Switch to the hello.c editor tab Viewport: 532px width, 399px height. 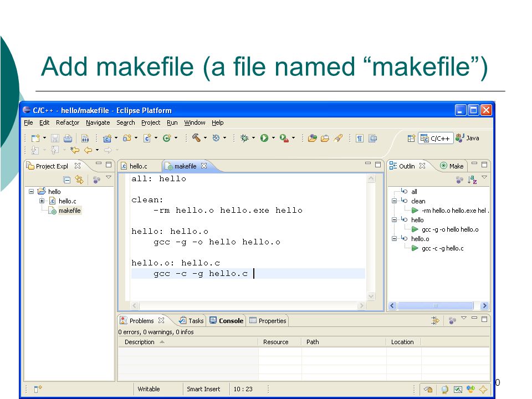pos(134,166)
